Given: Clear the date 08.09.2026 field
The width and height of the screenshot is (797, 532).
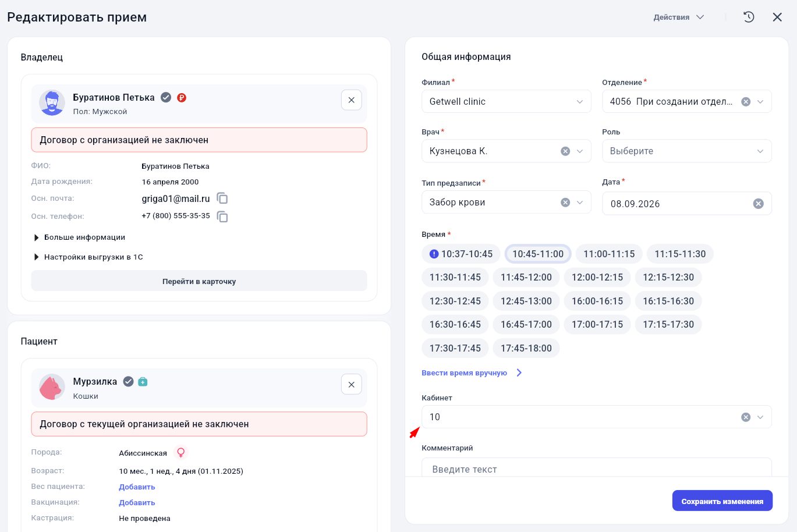Looking at the screenshot, I should [x=758, y=204].
